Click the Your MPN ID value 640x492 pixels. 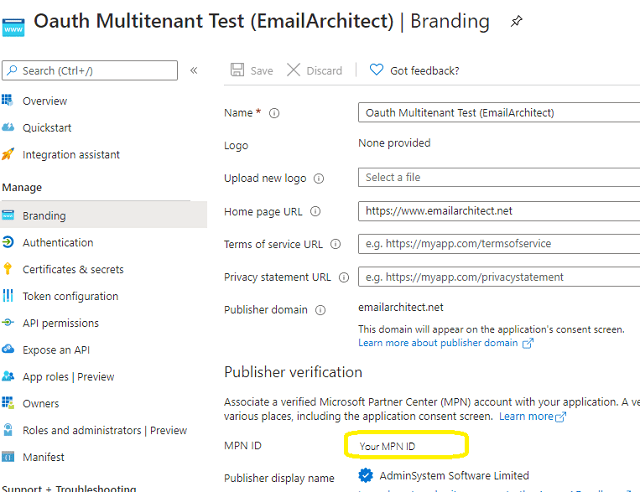tap(387, 446)
